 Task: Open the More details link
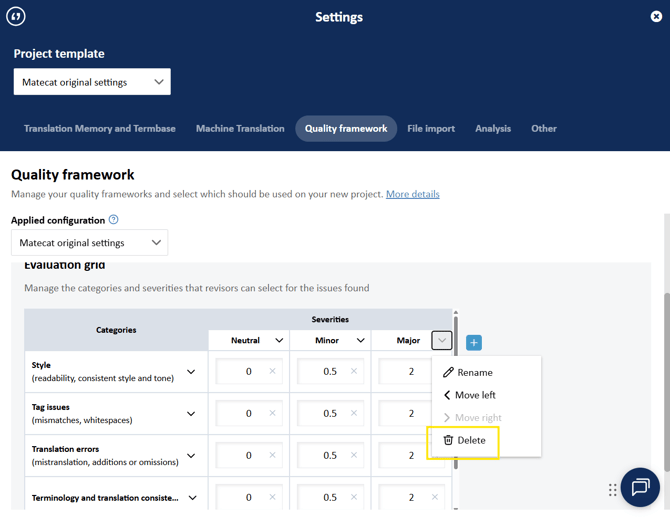coord(412,194)
